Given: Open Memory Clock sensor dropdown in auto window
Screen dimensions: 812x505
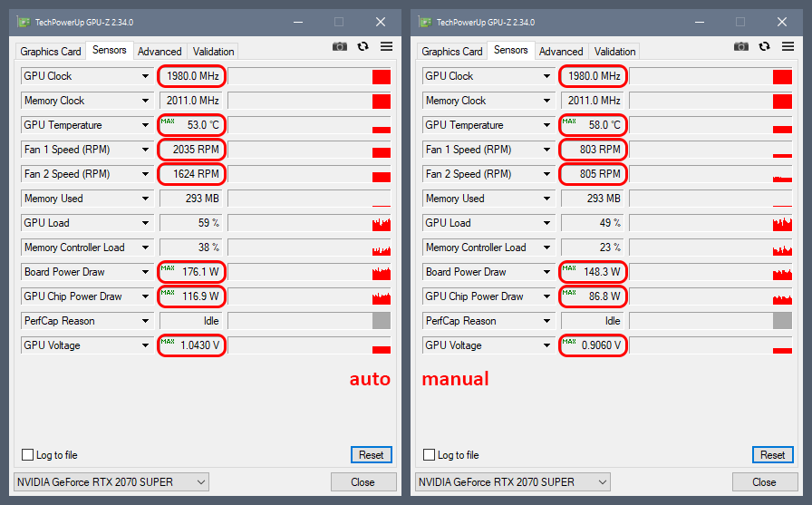Looking at the screenshot, I should click(146, 101).
